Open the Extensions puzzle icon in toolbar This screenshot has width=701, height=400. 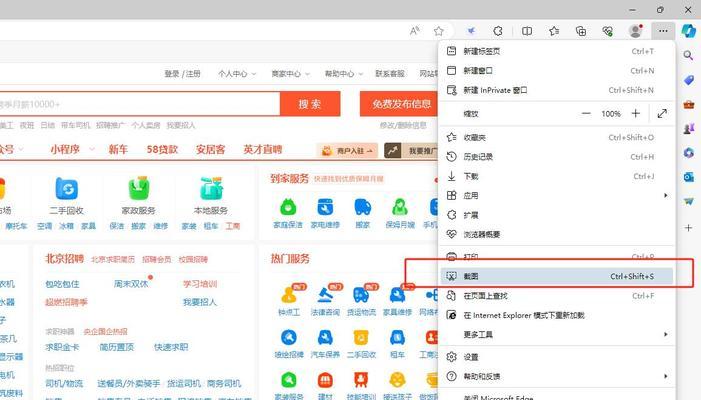click(498, 31)
